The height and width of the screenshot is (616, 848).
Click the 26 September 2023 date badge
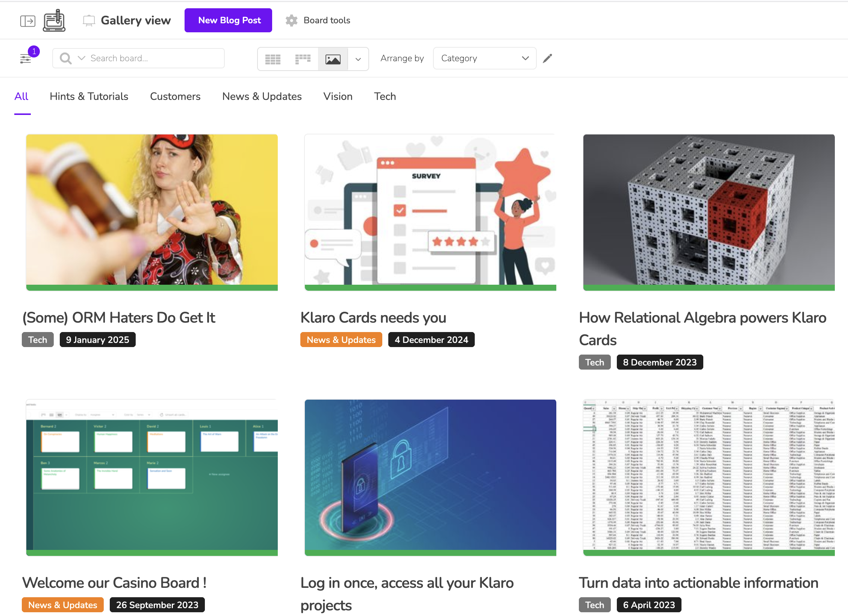[x=157, y=605]
